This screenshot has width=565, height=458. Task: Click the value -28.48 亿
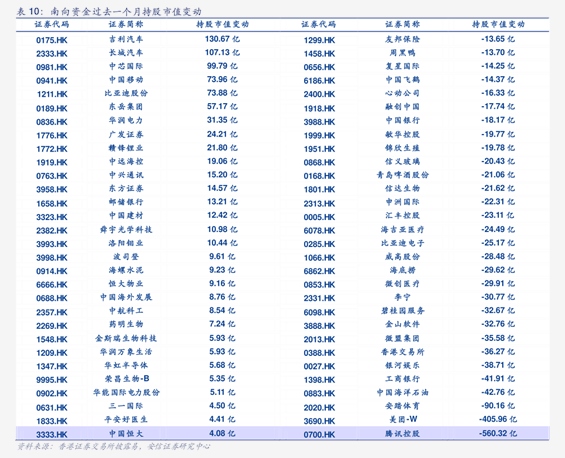(x=498, y=256)
